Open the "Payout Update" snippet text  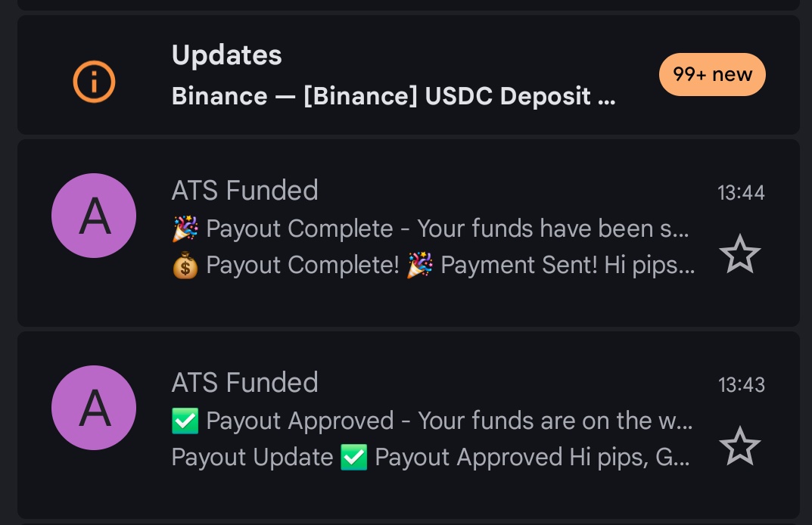pyautogui.click(x=252, y=457)
